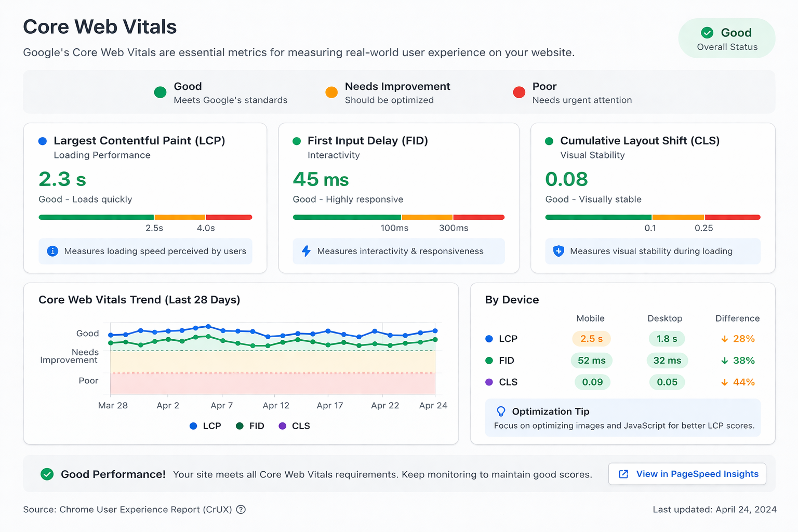Screen dimensions: 798x532
Task: Toggle the CLS series in the trend chart legend
Action: 295,425
